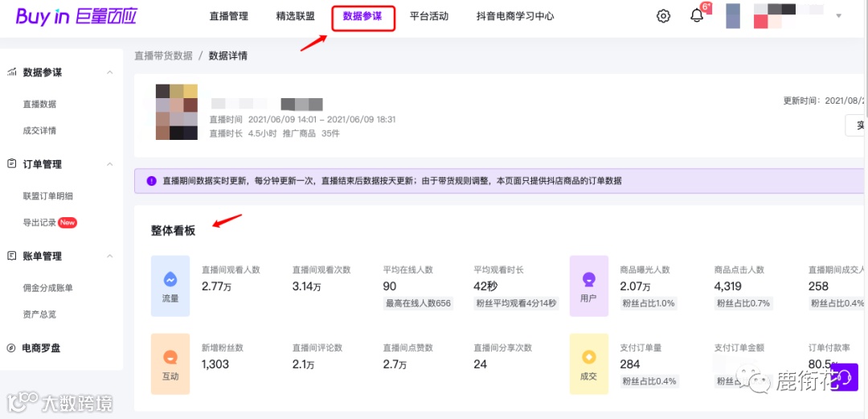Open 导出记录 in the sidebar
This screenshot has height=419, width=868.
coord(39,223)
